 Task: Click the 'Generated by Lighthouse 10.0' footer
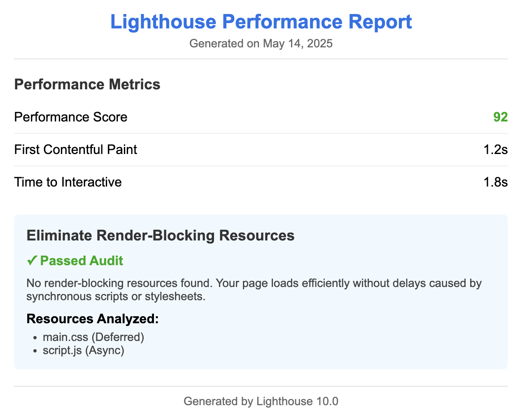tap(261, 401)
